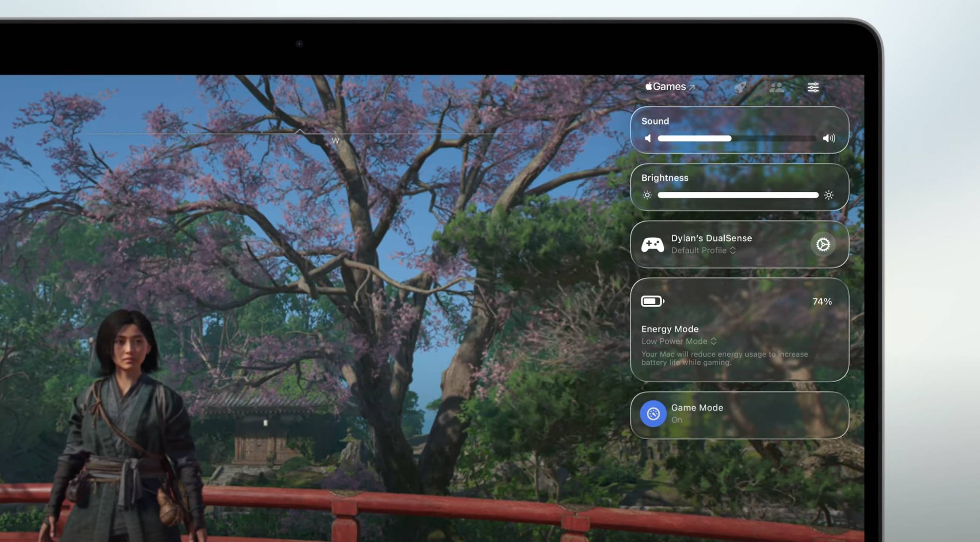Select the rocket launch tab icon

click(740, 87)
